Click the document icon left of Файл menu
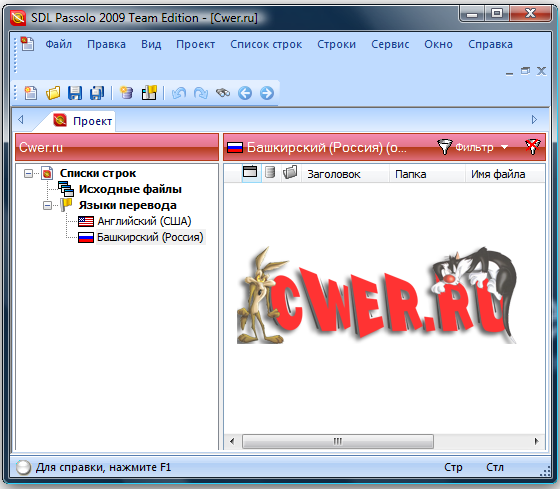 point(27,44)
